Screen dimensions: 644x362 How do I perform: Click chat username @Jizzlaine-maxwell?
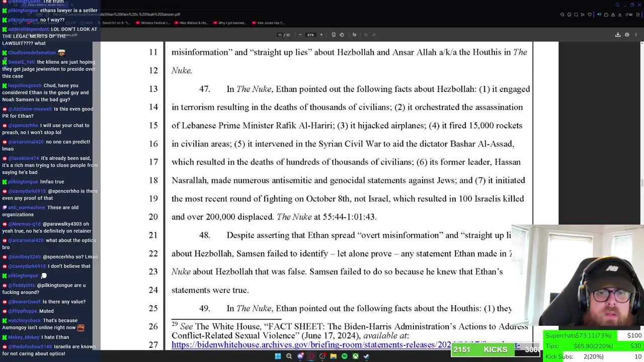pos(30,109)
